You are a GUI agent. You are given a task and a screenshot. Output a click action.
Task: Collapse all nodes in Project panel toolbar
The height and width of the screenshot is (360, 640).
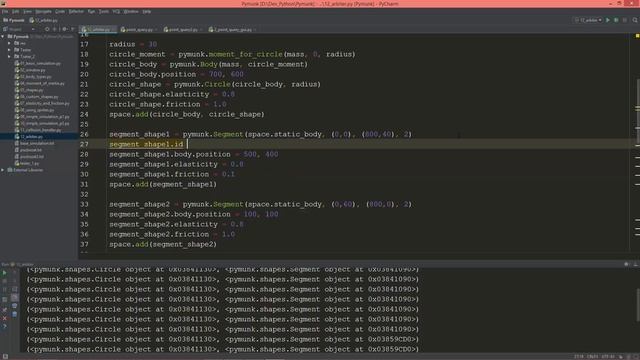coord(55,29)
